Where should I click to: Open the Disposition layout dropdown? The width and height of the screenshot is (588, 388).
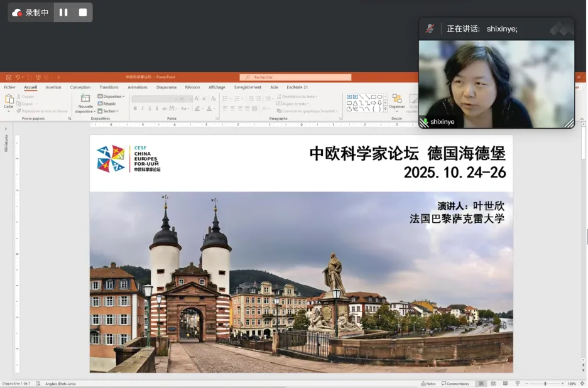(111, 96)
